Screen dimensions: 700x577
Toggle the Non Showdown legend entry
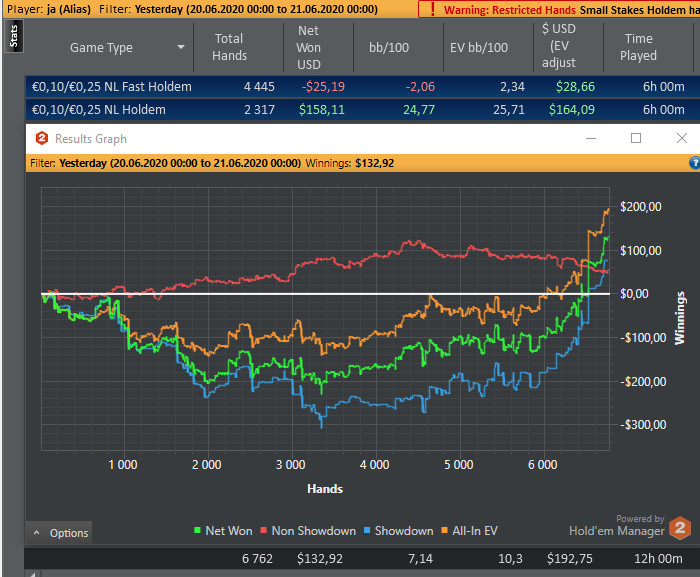(308, 531)
